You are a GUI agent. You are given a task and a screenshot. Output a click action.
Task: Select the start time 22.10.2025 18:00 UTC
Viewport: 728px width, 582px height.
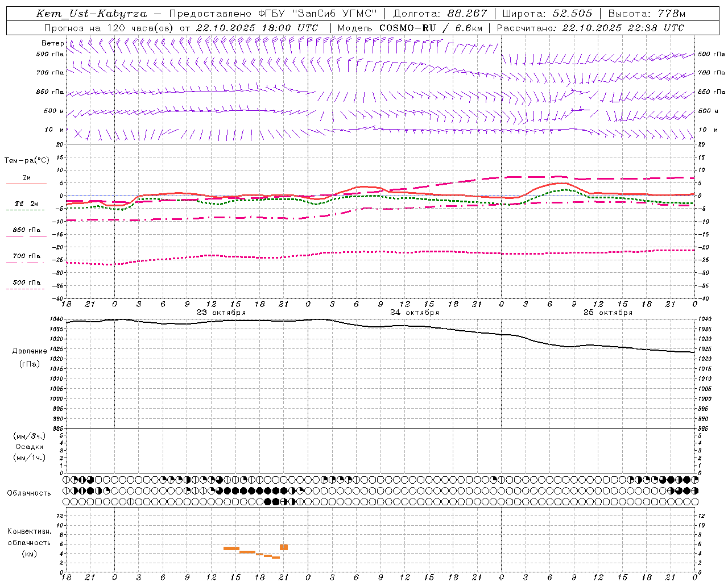257,28
